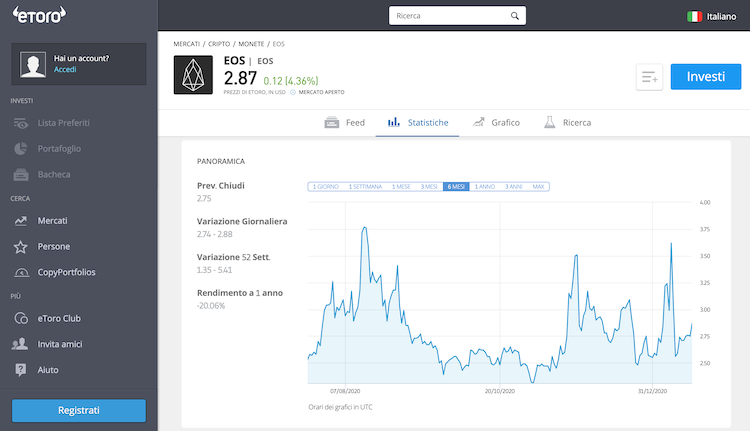The height and width of the screenshot is (431, 750).
Task: Select the 1 GIORNO chart range
Action: point(325,187)
